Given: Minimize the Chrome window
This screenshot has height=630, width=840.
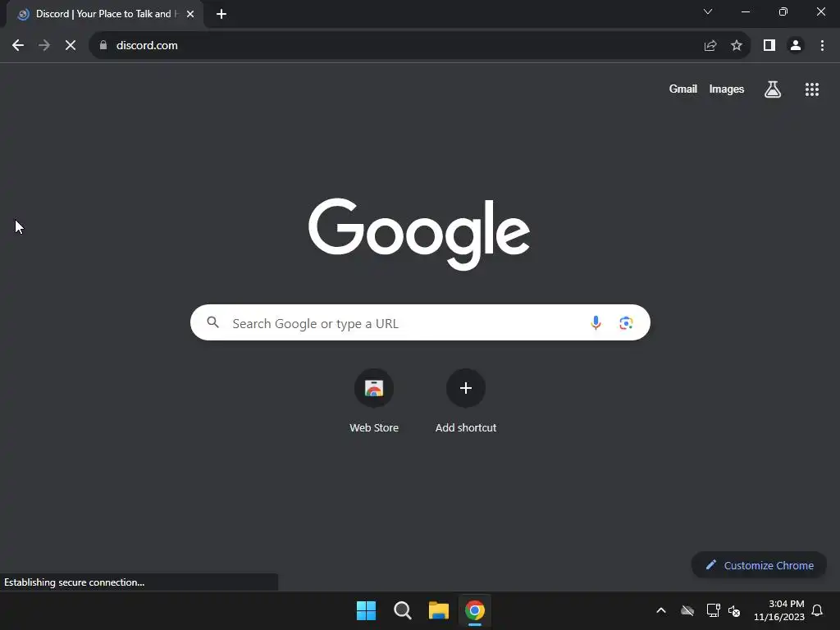Looking at the screenshot, I should pyautogui.click(x=745, y=11).
